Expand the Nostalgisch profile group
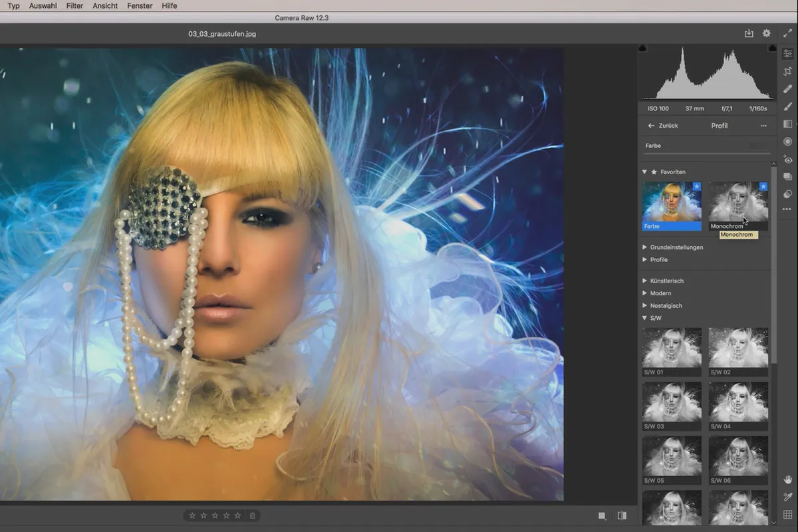798x532 pixels. [x=644, y=306]
